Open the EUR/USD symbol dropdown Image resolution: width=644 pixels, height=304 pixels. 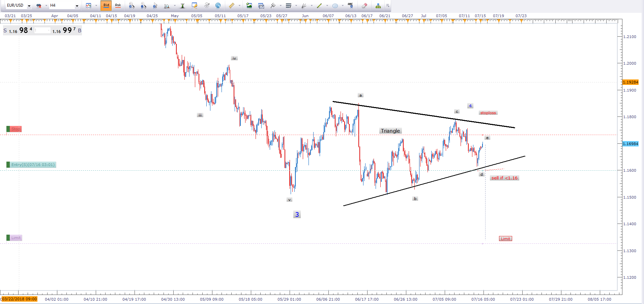click(x=29, y=6)
